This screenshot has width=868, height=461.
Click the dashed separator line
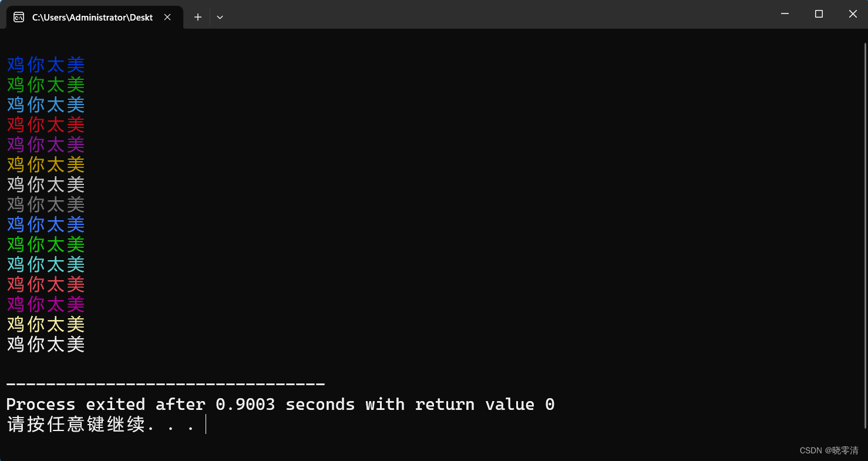click(165, 385)
